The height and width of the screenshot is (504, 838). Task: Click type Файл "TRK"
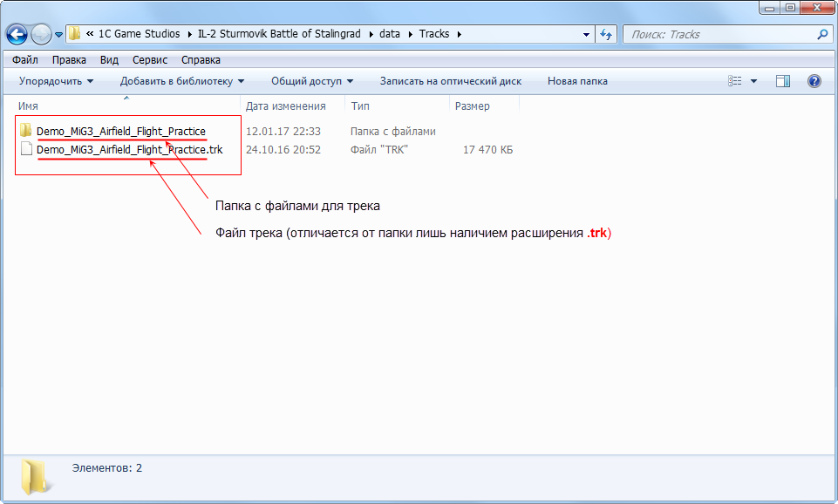point(379,150)
